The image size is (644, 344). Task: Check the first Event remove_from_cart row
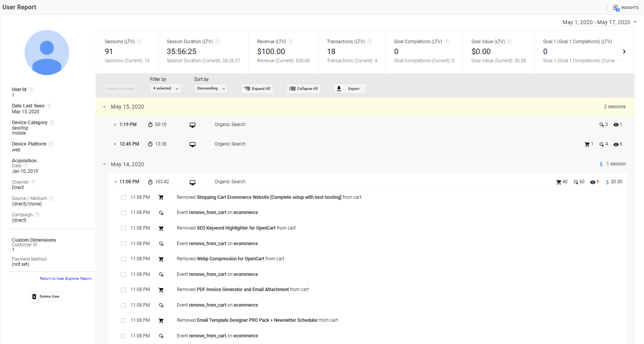pos(123,213)
